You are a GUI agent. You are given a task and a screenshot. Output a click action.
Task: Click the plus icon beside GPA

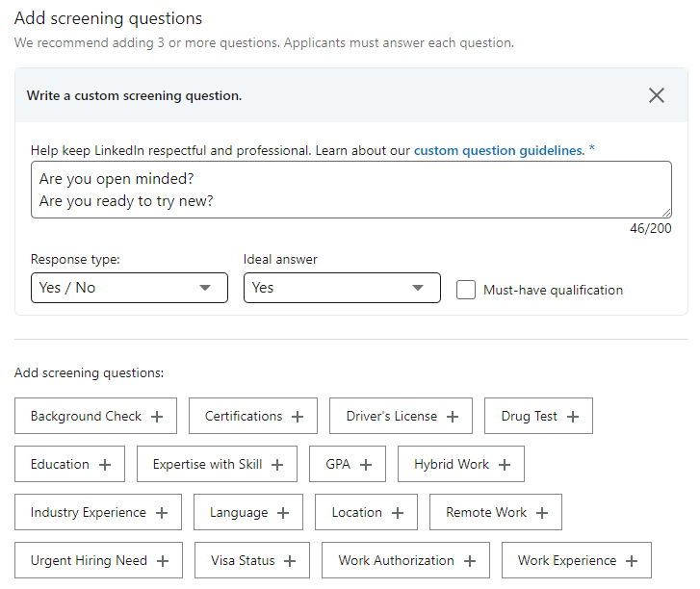(366, 465)
